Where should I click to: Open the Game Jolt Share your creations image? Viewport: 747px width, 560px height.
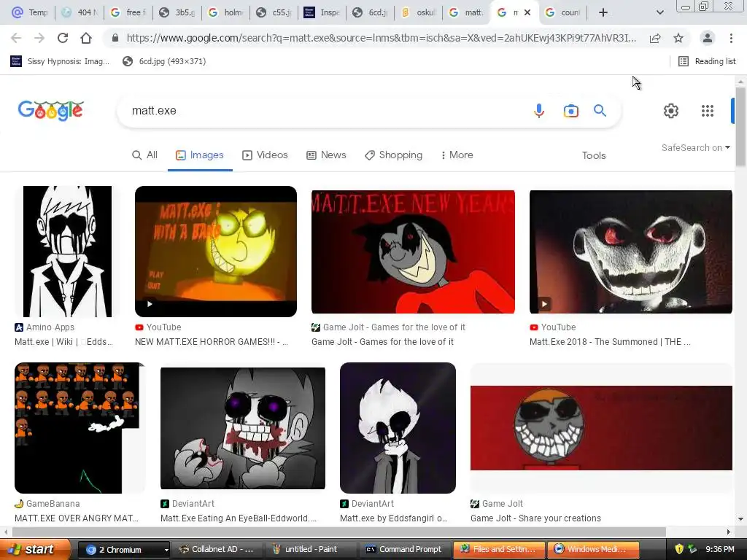pos(601,427)
